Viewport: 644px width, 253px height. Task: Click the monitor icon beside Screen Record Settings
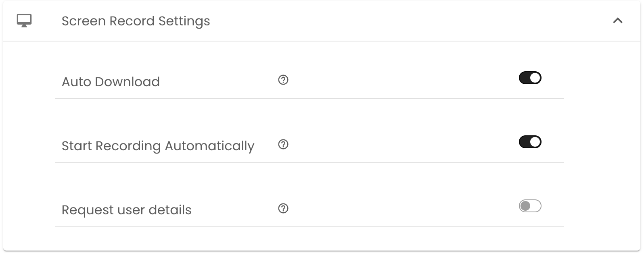(24, 21)
